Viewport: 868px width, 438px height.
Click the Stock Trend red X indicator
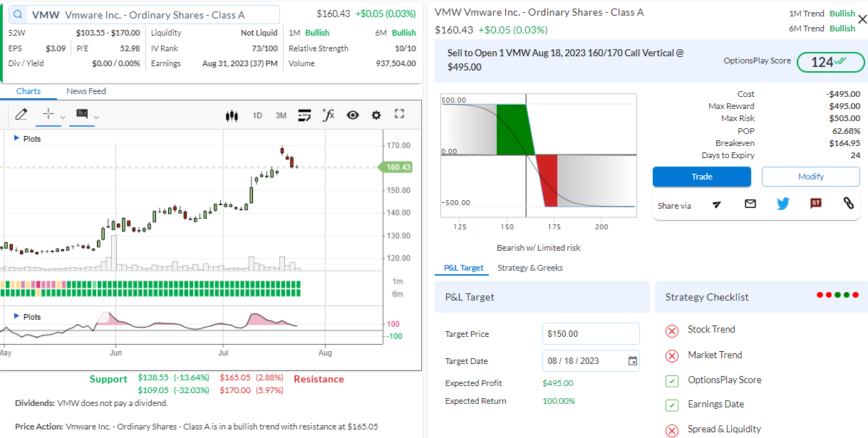click(x=672, y=330)
